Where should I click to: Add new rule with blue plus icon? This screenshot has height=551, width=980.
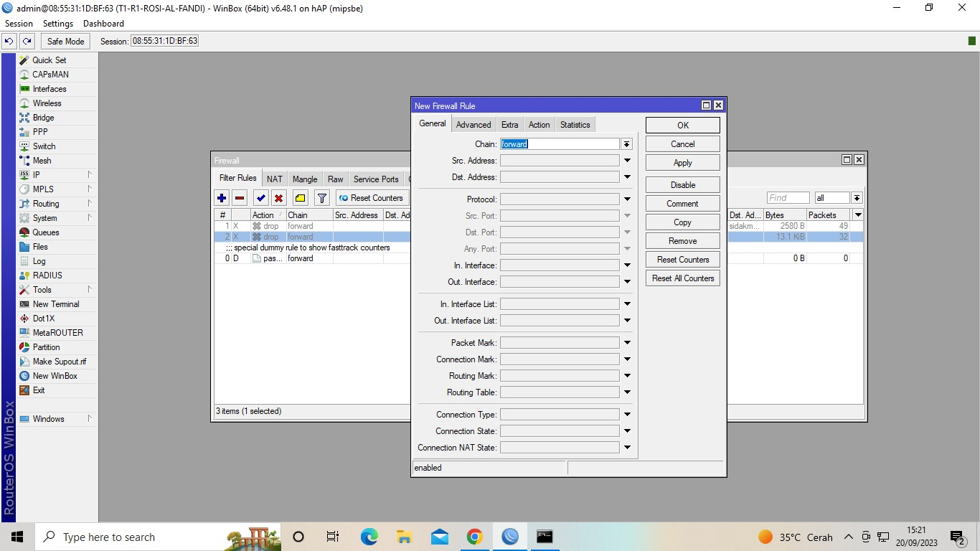tap(222, 198)
